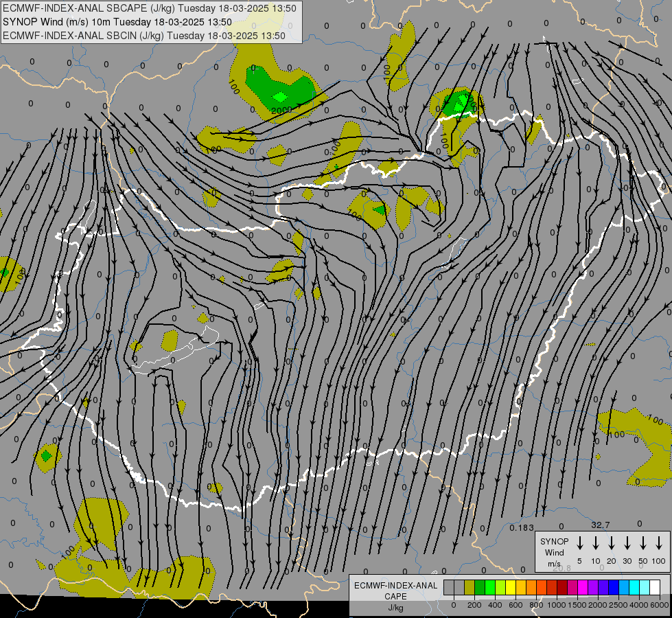Click the SYNOP Wind 10m title line
Image resolution: width=672 pixels, height=618 pixels.
pos(117,22)
